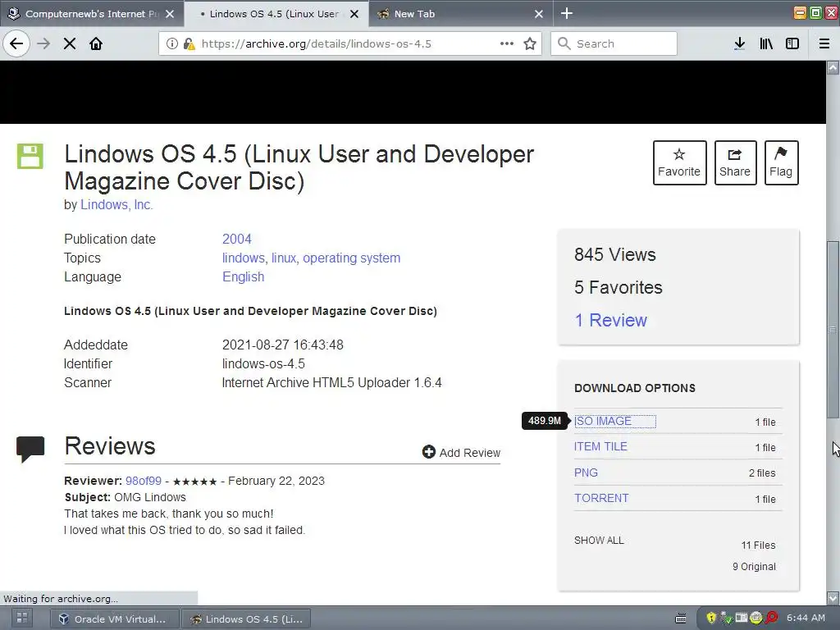Stop loading the current page
840x630 pixels.
pos(70,44)
